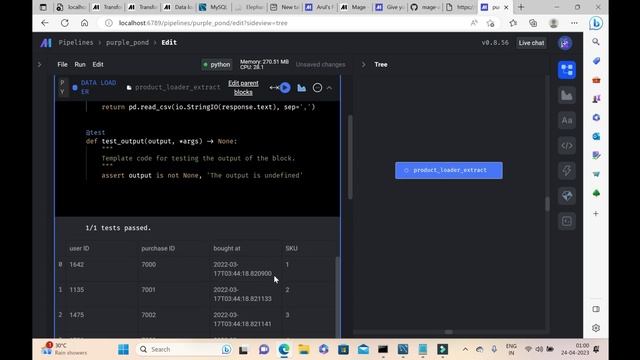Open Edge sidebar Outlook icon

(596, 136)
